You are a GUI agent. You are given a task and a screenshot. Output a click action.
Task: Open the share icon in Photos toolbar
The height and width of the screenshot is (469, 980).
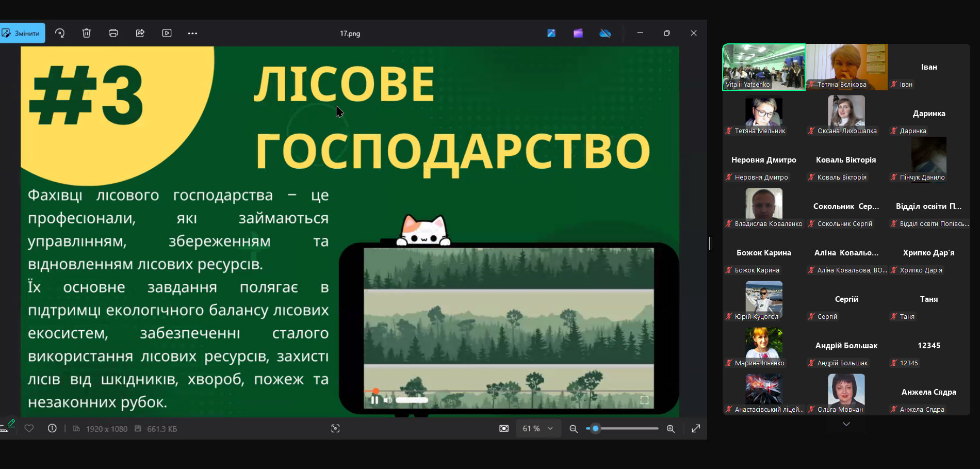tap(140, 33)
